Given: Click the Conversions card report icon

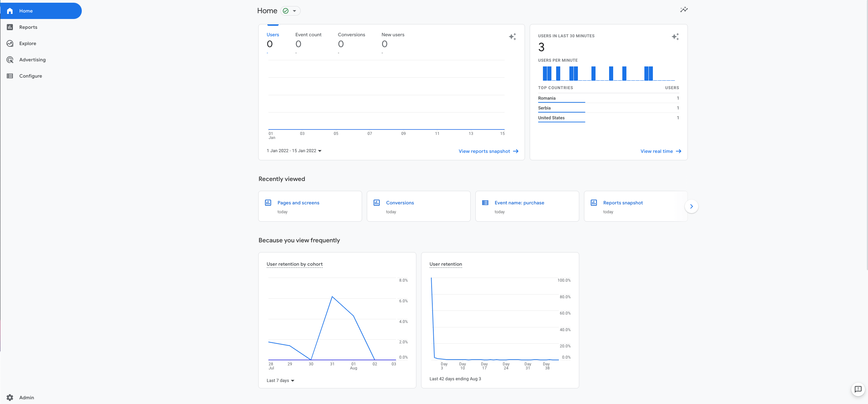Looking at the screenshot, I should (377, 203).
